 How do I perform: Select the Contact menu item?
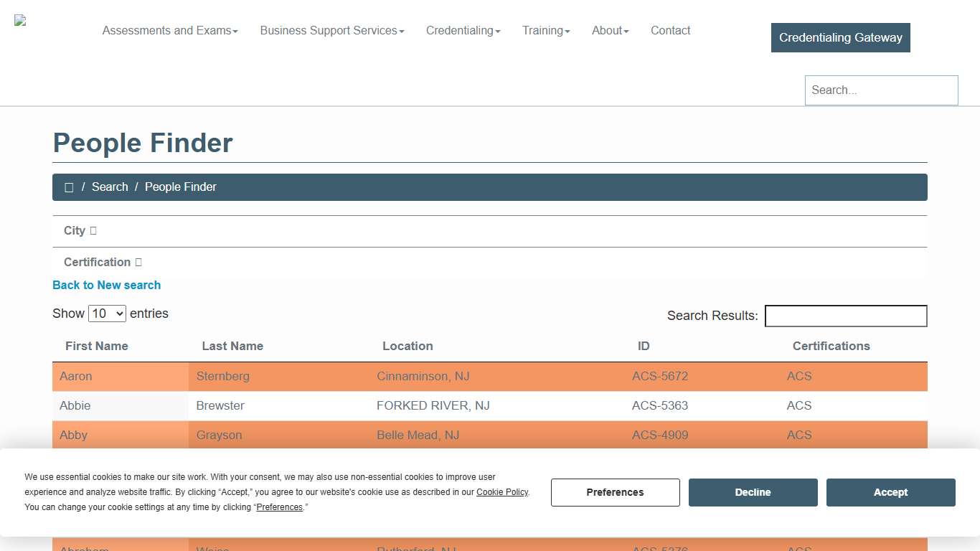pyautogui.click(x=670, y=30)
